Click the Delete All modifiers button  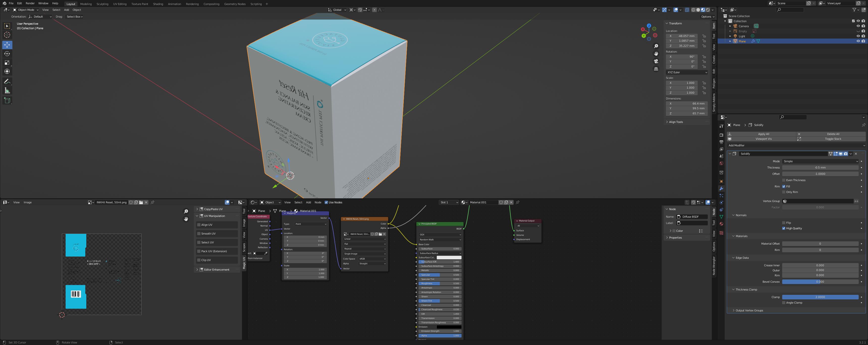click(x=831, y=134)
